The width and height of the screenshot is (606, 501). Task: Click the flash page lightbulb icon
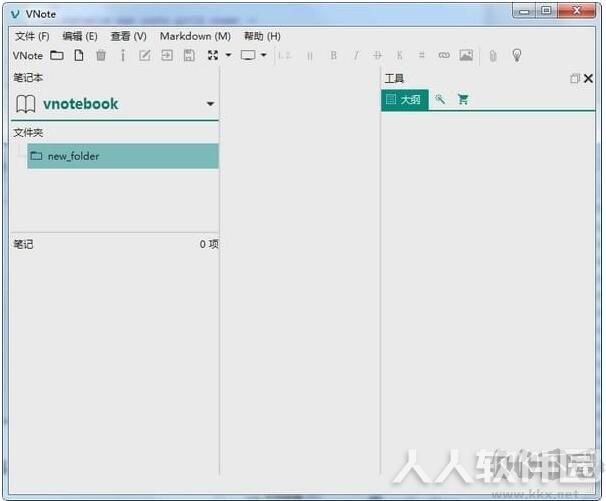pos(517,55)
